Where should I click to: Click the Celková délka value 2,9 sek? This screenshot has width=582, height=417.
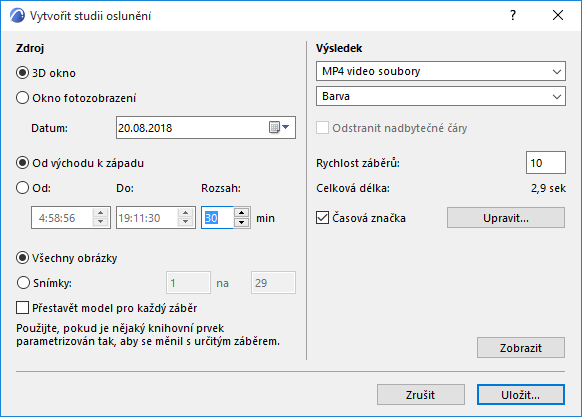point(548,188)
